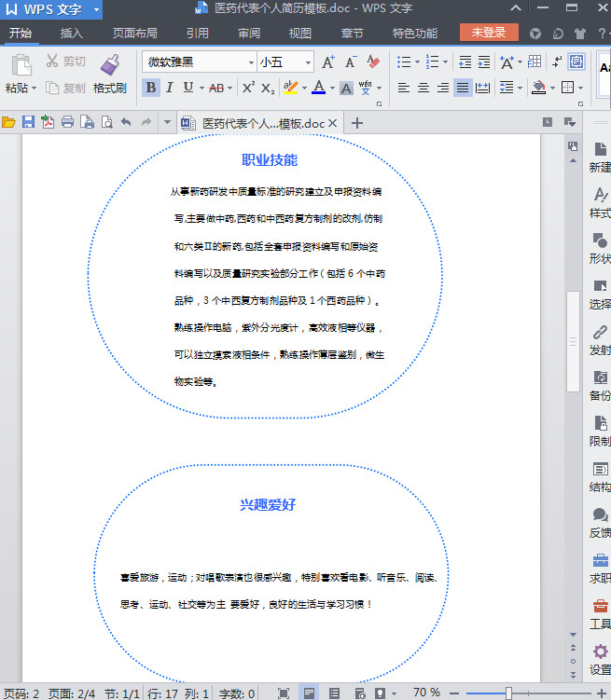
Task: Apply superscript formatting
Action: [248, 88]
